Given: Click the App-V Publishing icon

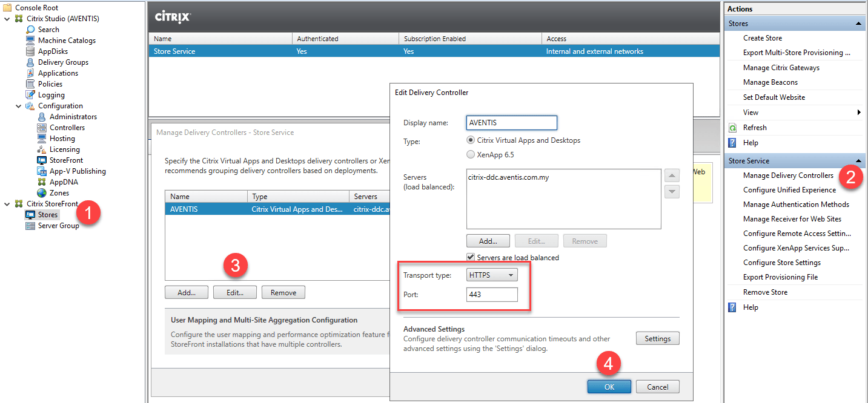Looking at the screenshot, I should coord(42,171).
